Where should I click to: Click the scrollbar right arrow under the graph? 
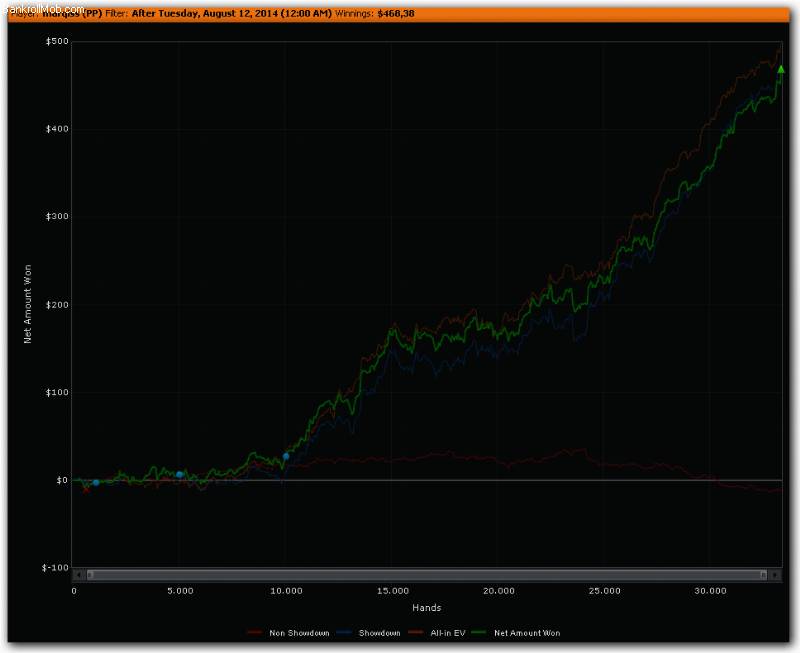pos(776,575)
